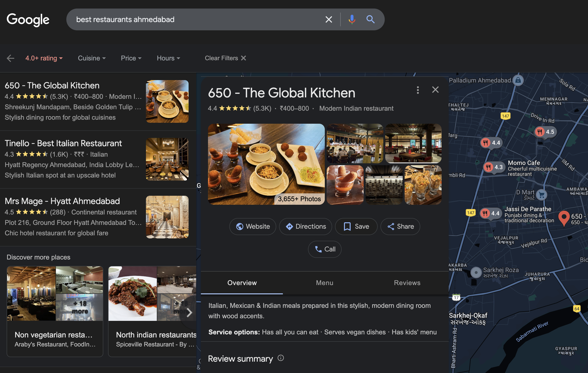
Task: Open the Mrs Mage restaurant thumbnail
Action: pos(167,217)
